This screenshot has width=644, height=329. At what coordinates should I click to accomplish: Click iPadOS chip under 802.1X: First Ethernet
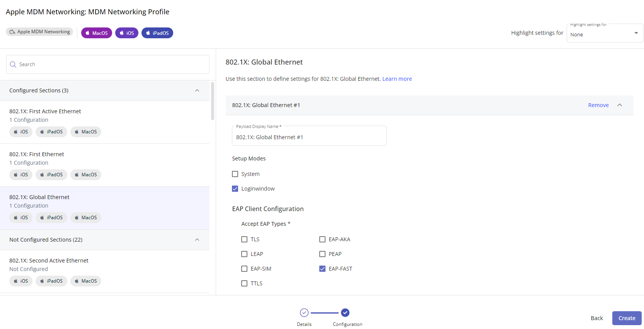click(51, 175)
